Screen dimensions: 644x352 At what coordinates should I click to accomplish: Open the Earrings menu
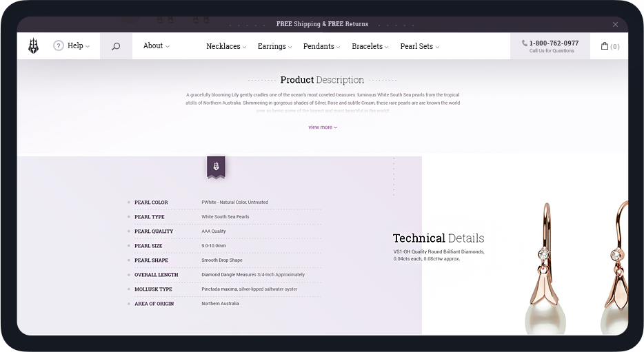click(274, 47)
